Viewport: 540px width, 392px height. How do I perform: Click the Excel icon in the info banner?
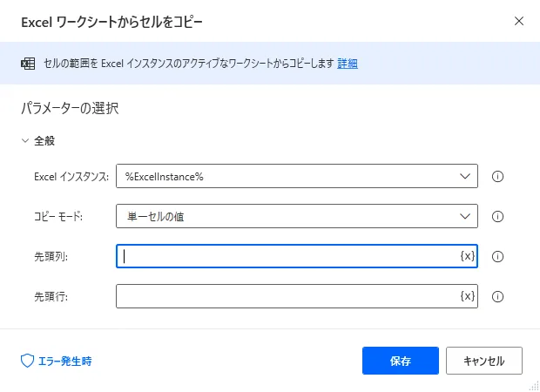[x=25, y=64]
